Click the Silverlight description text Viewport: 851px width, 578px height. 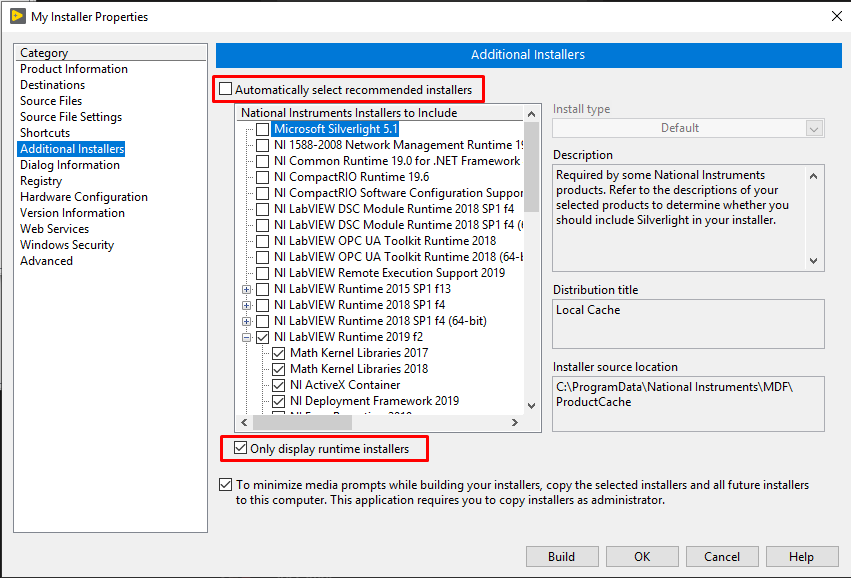point(672,198)
